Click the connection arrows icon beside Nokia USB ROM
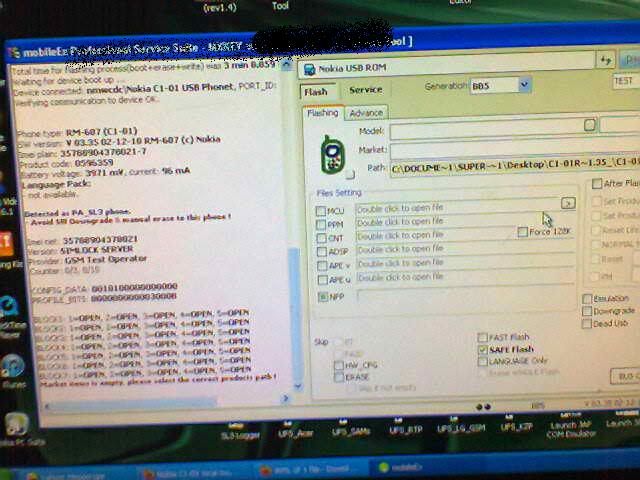Screen dimensions: 640x480 (606, 60)
